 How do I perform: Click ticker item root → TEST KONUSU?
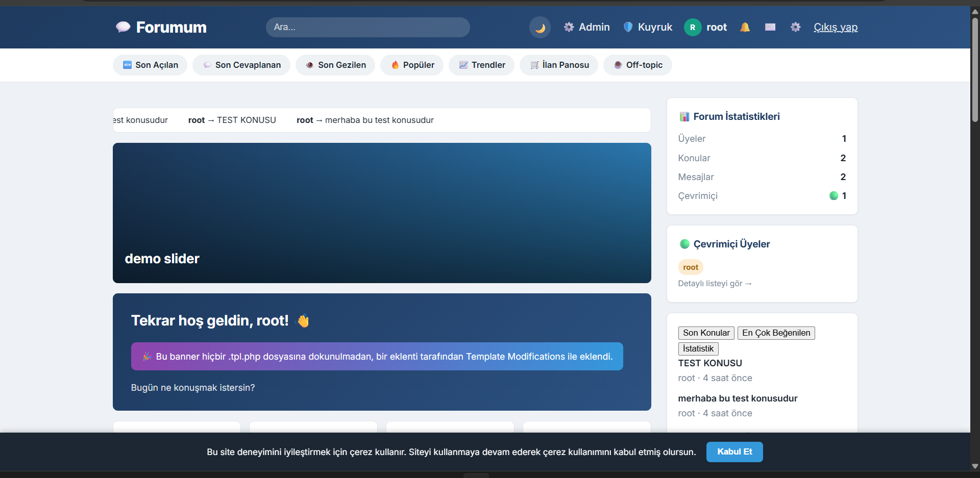pos(232,120)
